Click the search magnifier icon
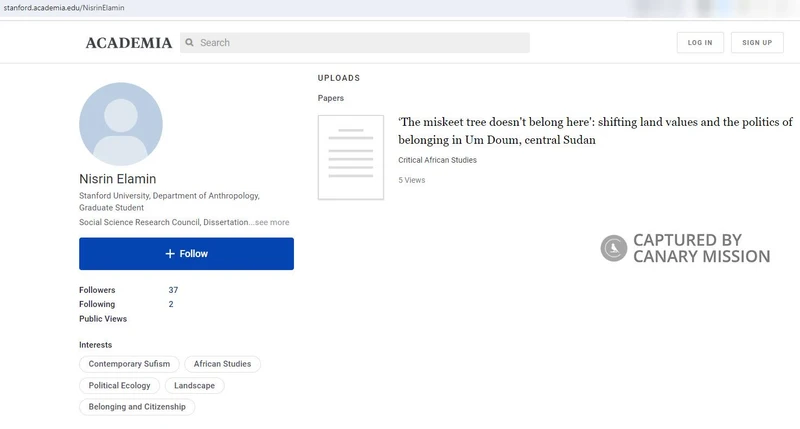 click(189, 43)
